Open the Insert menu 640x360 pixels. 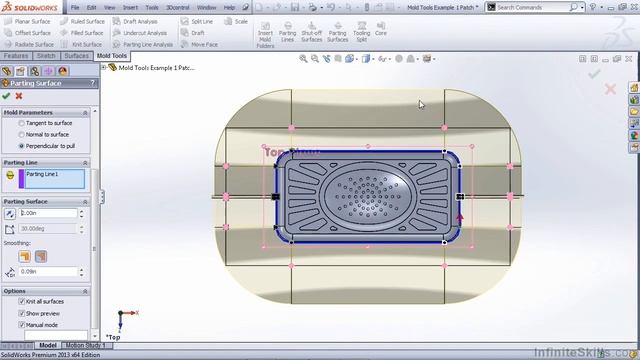pyautogui.click(x=130, y=7)
